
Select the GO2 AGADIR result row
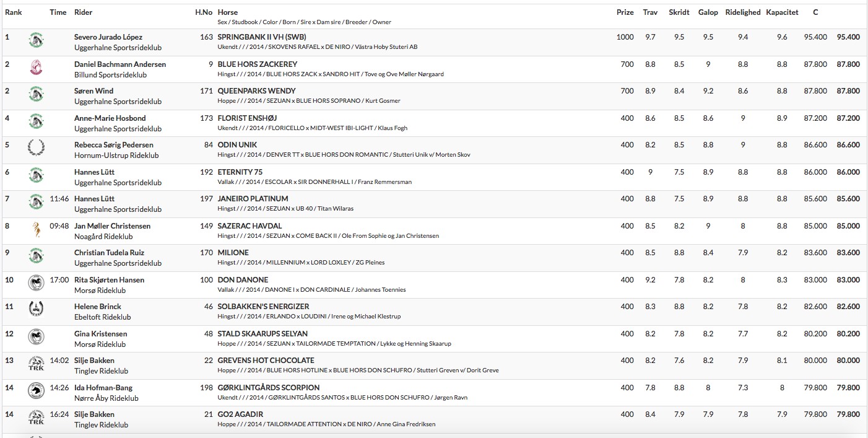click(434, 419)
